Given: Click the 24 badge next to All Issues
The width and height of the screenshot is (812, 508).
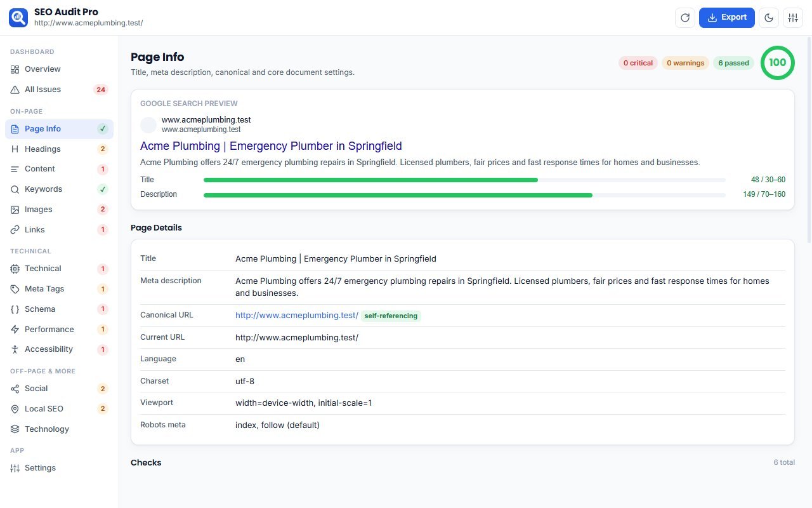Looking at the screenshot, I should [101, 90].
